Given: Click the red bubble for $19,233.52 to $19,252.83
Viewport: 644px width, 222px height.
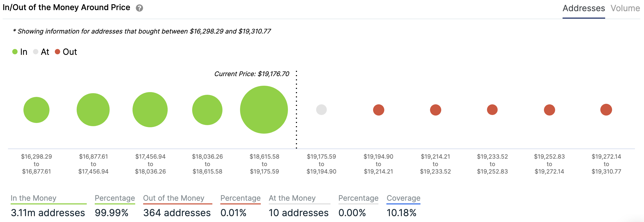Looking at the screenshot, I should coord(492,110).
